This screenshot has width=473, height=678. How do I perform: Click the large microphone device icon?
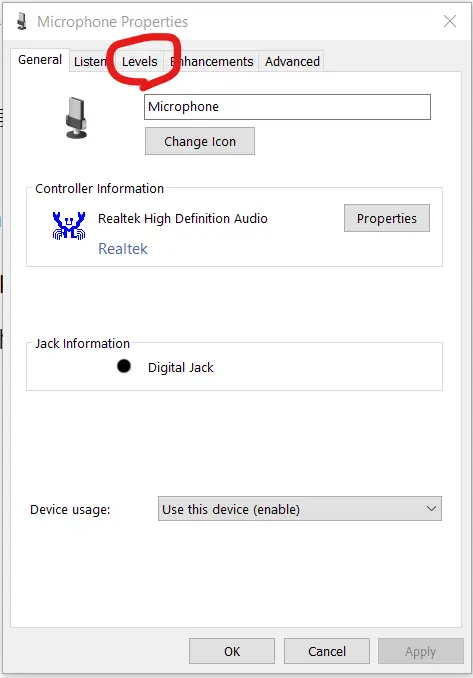[77, 118]
